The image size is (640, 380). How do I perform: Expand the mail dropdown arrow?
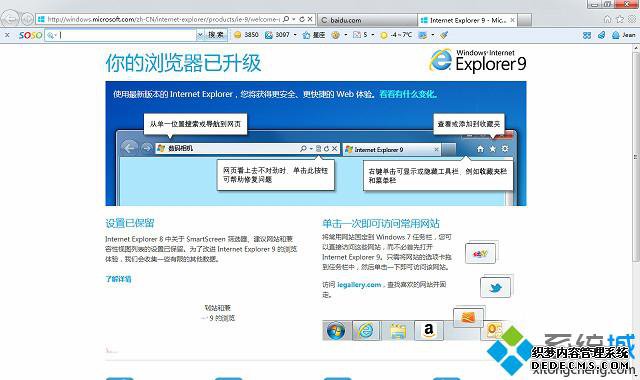(x=373, y=35)
